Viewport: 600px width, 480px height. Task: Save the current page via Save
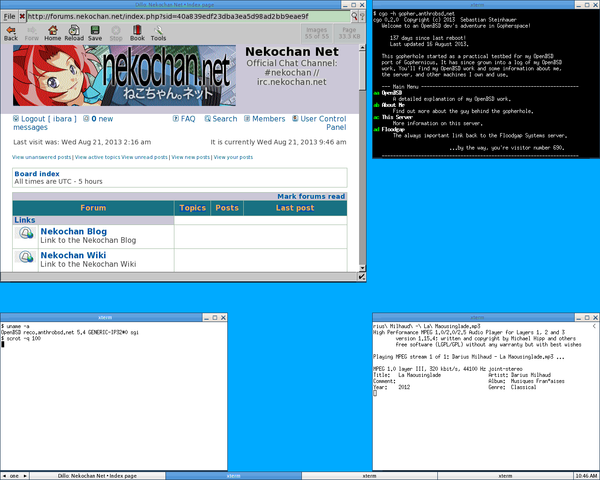click(x=95, y=33)
